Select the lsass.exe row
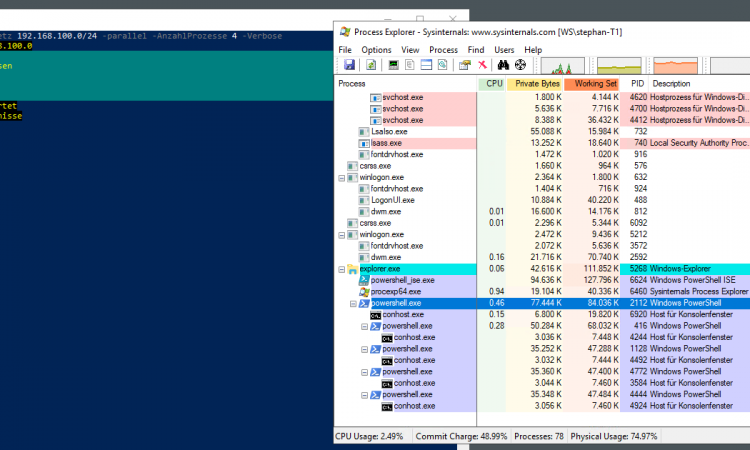Viewport: 750px width, 450px height. coord(542,143)
